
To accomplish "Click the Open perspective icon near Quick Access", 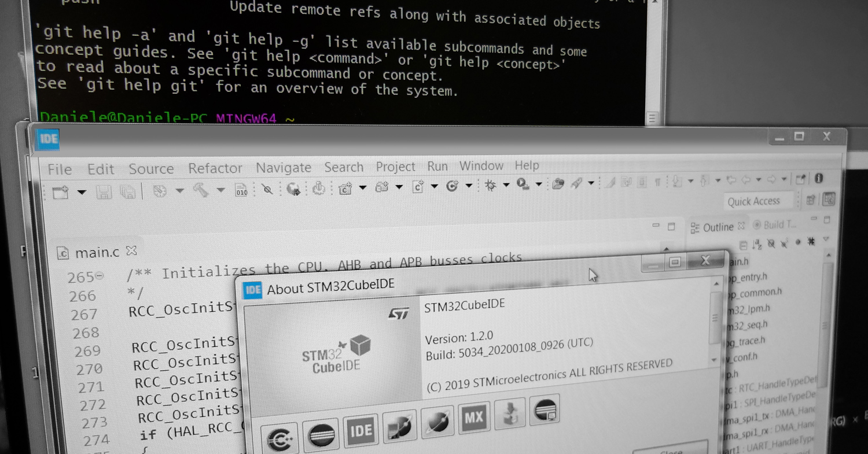I will (x=811, y=200).
